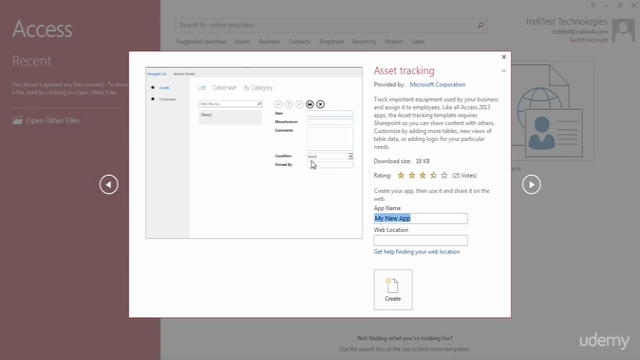Close the Asset tracking dialog
Screen dimensions: 640x360
pyautogui.click(x=504, y=57)
